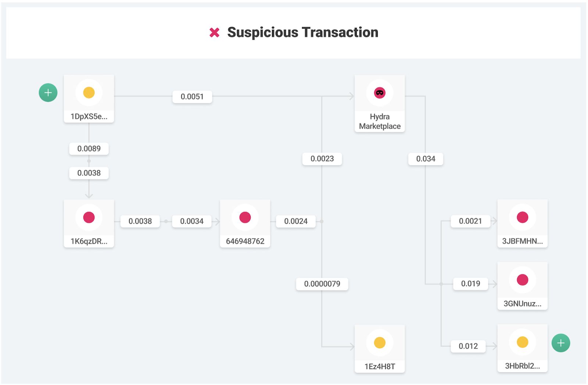Select the 0.0023 edge label
The image size is (588, 385).
322,159
